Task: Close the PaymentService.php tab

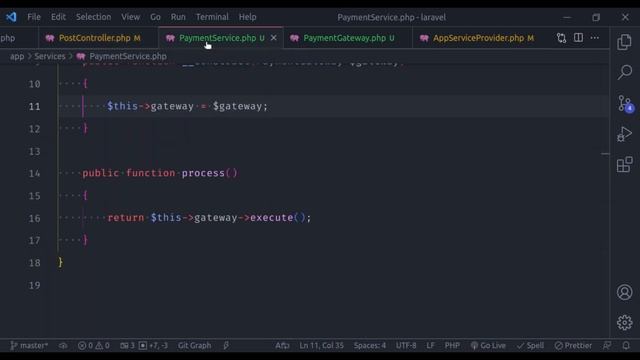Action: click(273, 38)
